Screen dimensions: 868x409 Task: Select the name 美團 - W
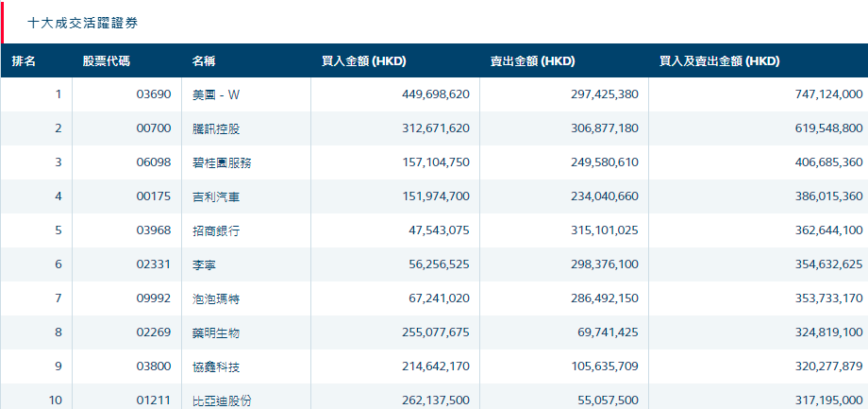(216, 94)
